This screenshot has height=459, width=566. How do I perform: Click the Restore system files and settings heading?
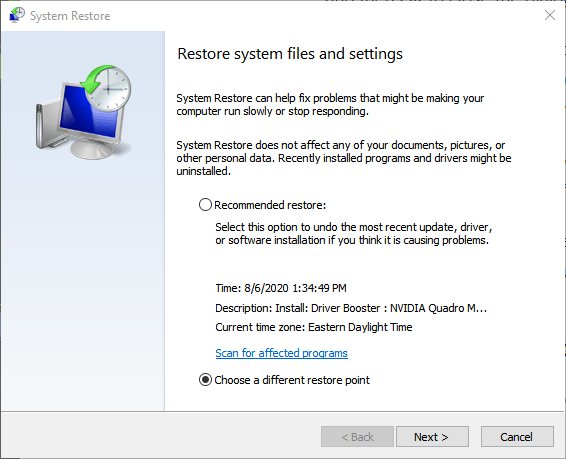[290, 54]
